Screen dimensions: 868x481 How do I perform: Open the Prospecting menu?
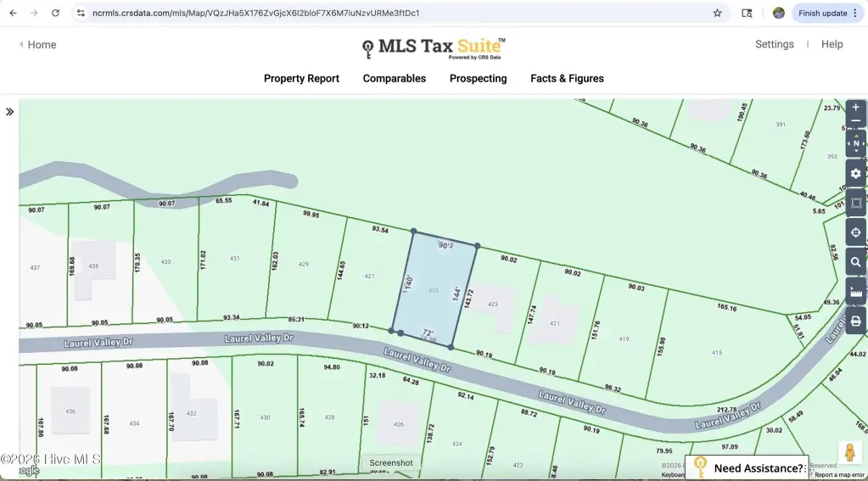pyautogui.click(x=478, y=79)
